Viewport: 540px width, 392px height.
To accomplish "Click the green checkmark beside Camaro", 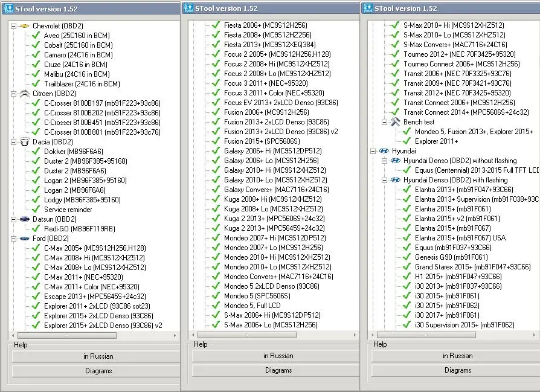I will 36,55.
